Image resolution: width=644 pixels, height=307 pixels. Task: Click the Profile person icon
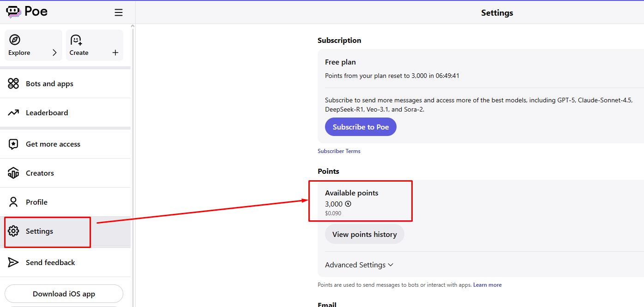pos(13,202)
